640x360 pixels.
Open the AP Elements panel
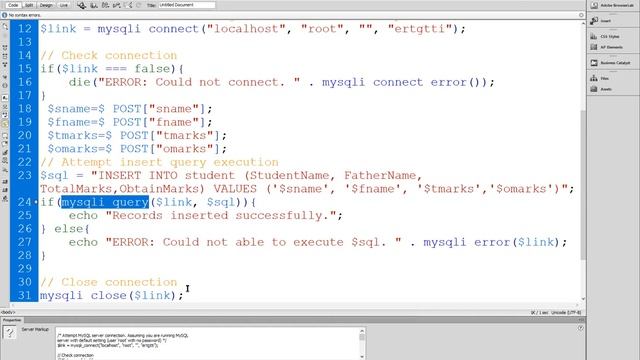607,47
